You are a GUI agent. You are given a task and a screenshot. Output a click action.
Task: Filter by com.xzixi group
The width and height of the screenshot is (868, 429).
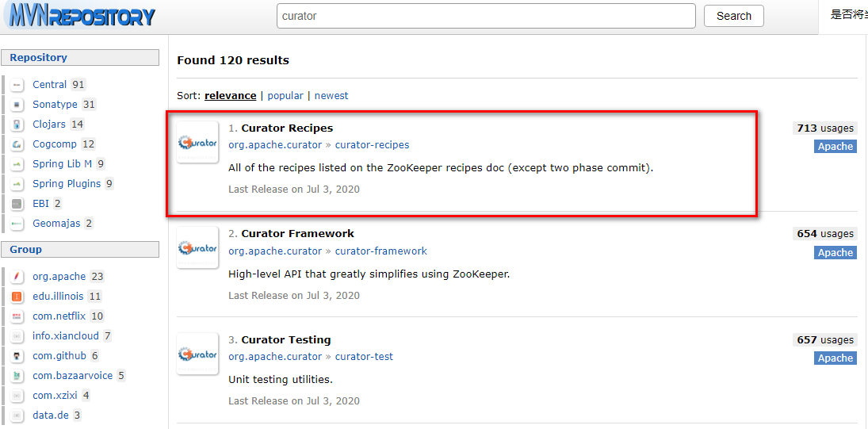[56, 396]
